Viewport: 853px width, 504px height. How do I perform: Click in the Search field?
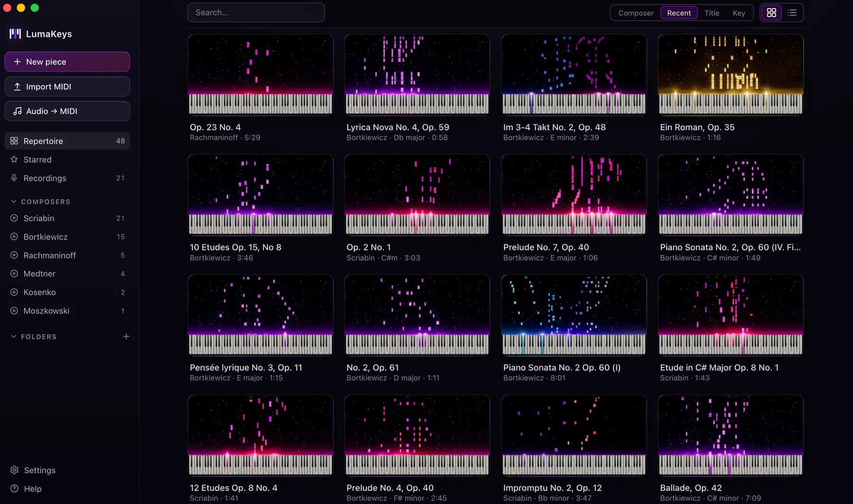256,12
